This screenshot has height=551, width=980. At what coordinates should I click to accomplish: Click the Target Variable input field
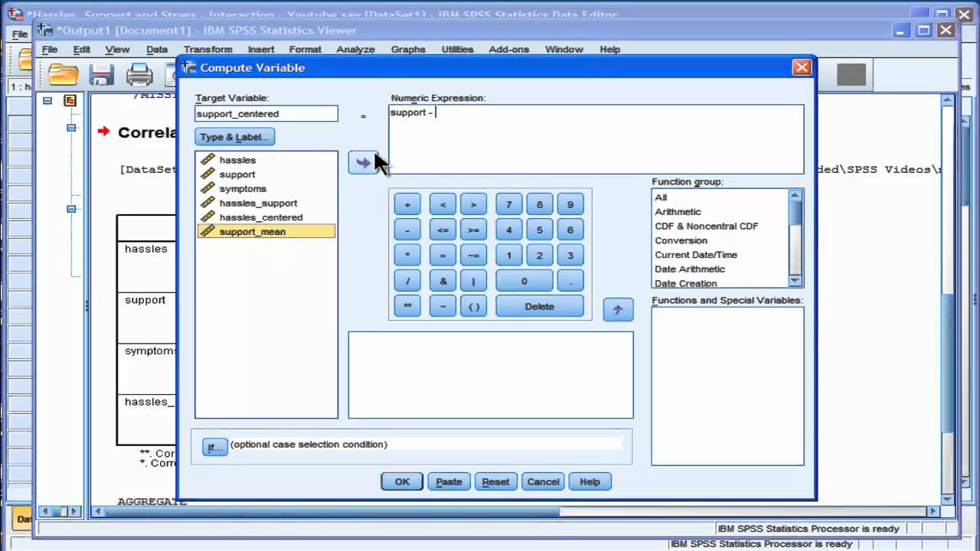(266, 113)
